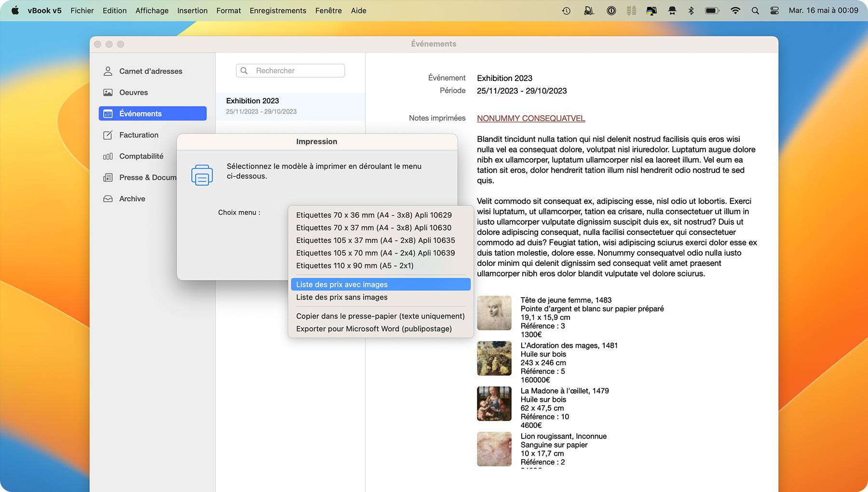Screen dimensions: 868x492
Task: Open the Wi-Fi status menu
Action: pyautogui.click(x=735, y=11)
